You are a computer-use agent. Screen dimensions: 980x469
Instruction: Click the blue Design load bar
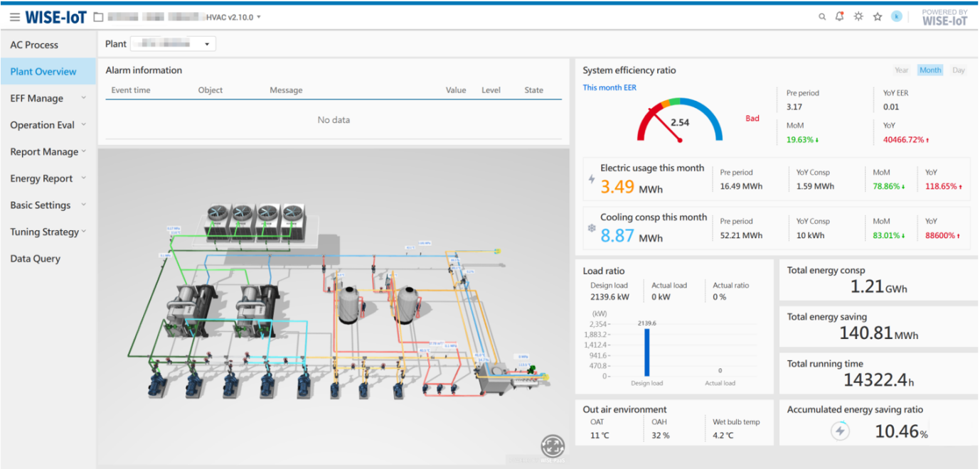[646, 352]
